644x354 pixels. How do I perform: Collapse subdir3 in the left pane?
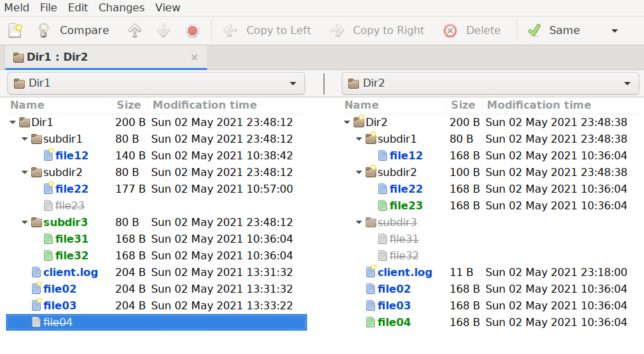(x=25, y=223)
